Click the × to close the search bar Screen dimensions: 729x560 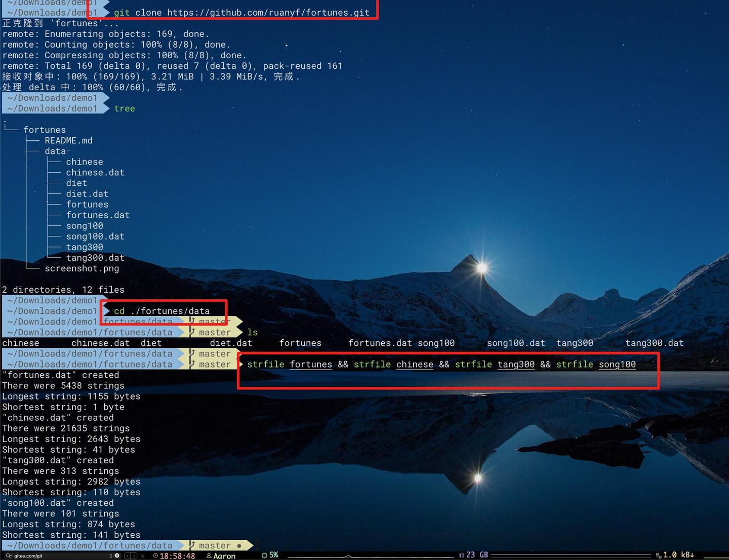[x=142, y=555]
